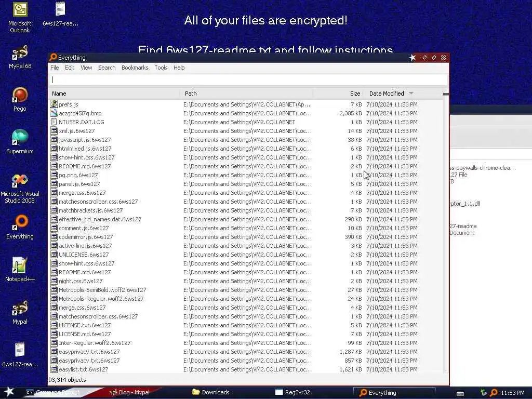The width and height of the screenshot is (532, 399).
Task: Select javascript.js.6ws127 file icon
Action: [x=54, y=139]
